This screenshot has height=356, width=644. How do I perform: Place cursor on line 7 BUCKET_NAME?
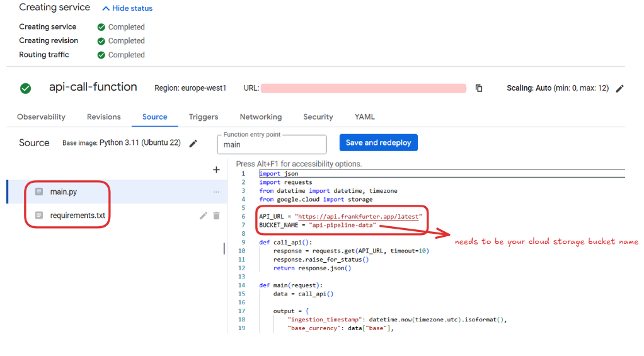coord(318,225)
